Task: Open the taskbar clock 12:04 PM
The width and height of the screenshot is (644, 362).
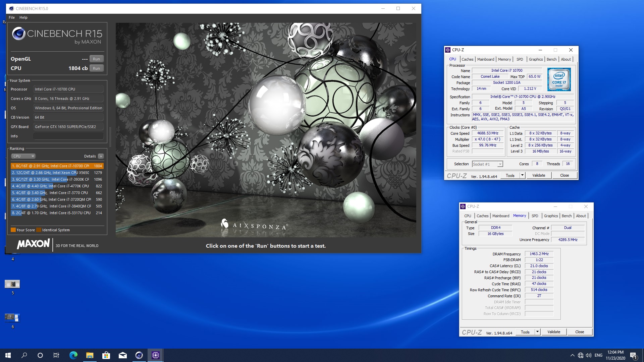Action: tap(615, 355)
